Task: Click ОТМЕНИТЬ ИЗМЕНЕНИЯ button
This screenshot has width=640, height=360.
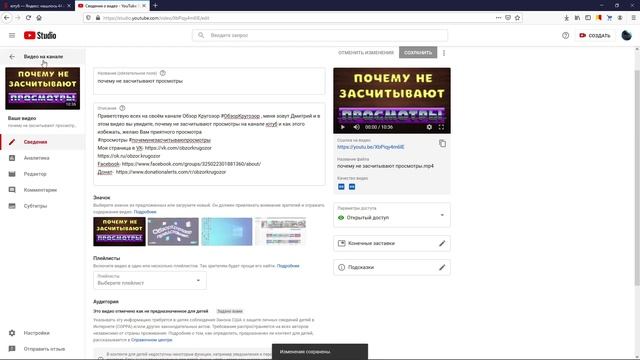Action: tap(366, 53)
